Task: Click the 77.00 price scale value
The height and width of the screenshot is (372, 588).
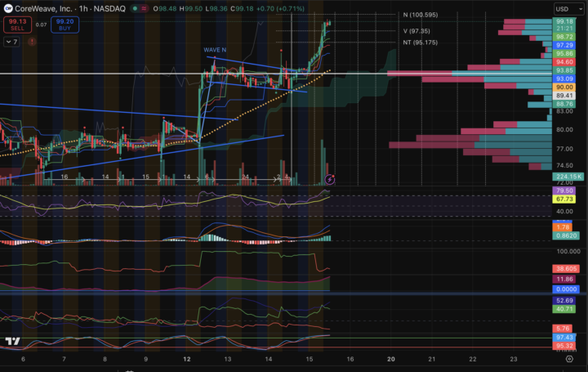Action: [564, 149]
